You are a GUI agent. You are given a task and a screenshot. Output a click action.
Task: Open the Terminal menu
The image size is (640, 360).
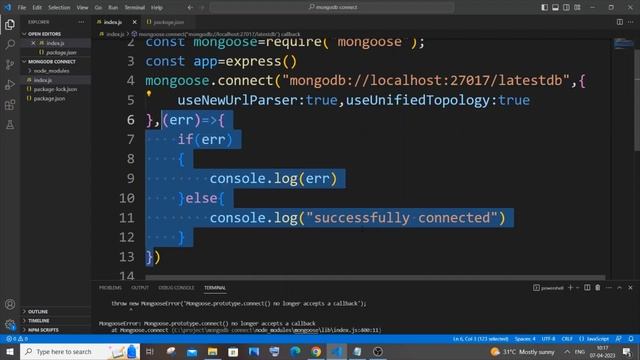pyautogui.click(x=135, y=7)
